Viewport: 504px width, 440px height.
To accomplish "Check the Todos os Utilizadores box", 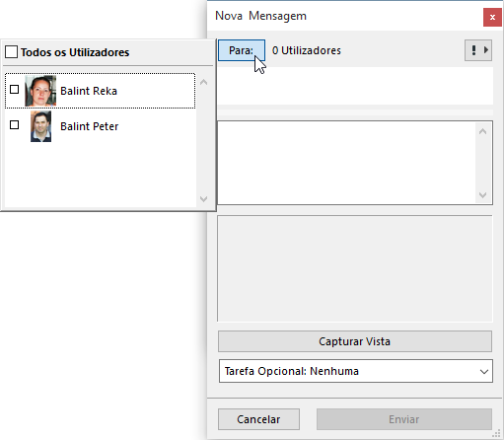I will click(x=11, y=52).
